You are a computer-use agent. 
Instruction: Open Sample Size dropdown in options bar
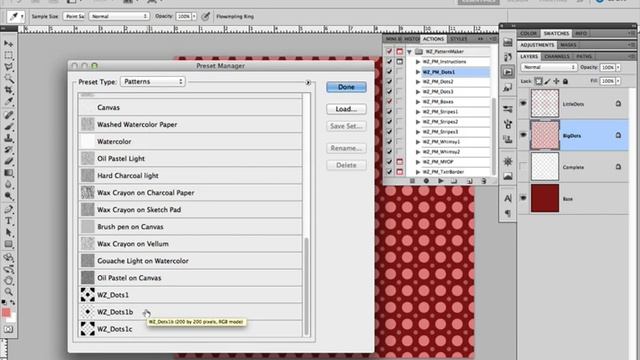tap(74, 16)
